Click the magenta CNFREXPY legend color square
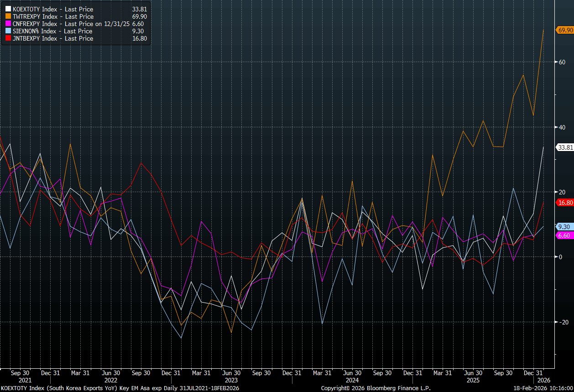 click(x=9, y=24)
